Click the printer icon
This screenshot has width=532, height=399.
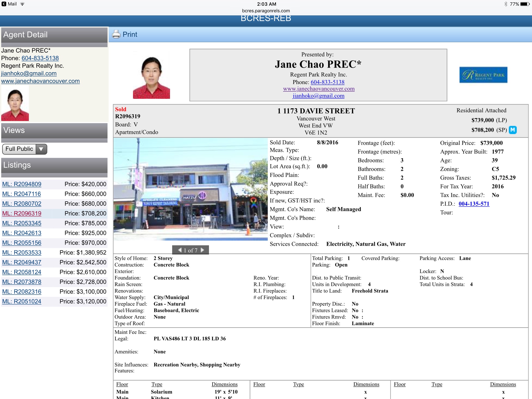pyautogui.click(x=116, y=34)
